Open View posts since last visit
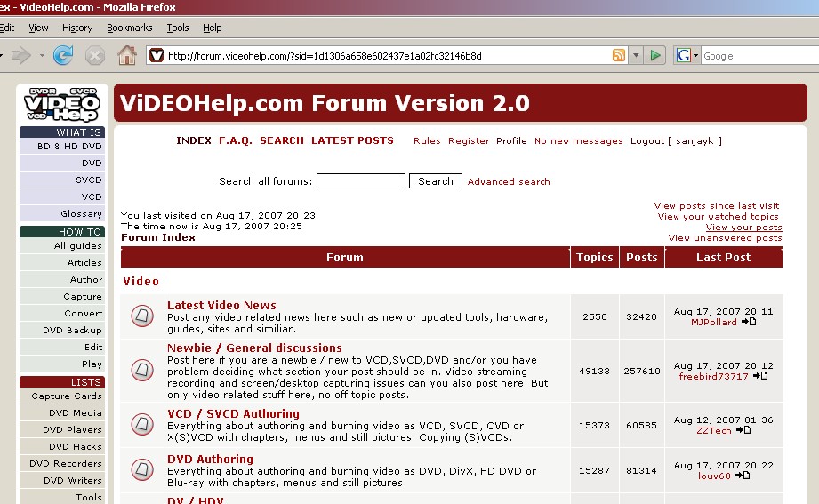 click(717, 206)
